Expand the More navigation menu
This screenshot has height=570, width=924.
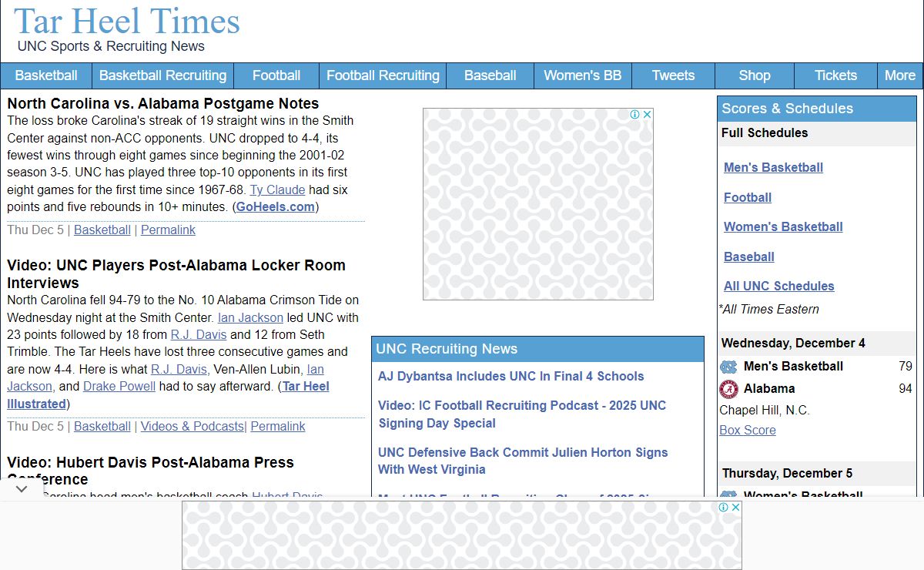(x=900, y=75)
